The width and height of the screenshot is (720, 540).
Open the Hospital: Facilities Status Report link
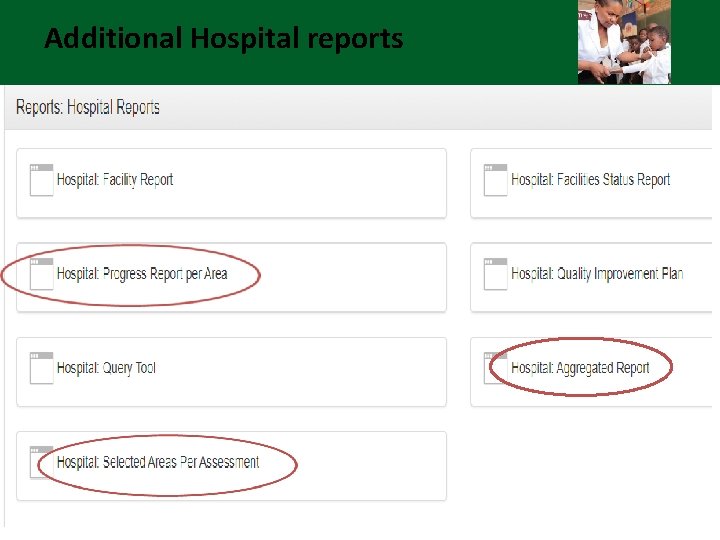point(591,180)
